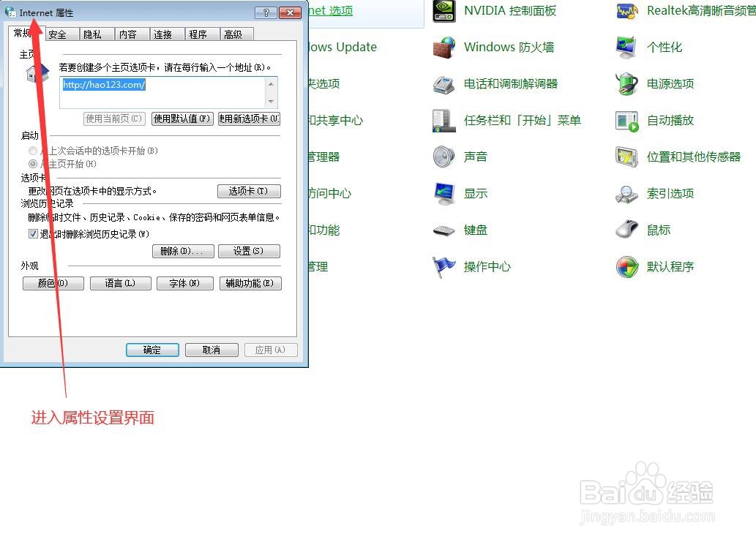Open the 语言(L) button
Image resolution: width=756 pixels, height=542 pixels.
tap(121, 283)
